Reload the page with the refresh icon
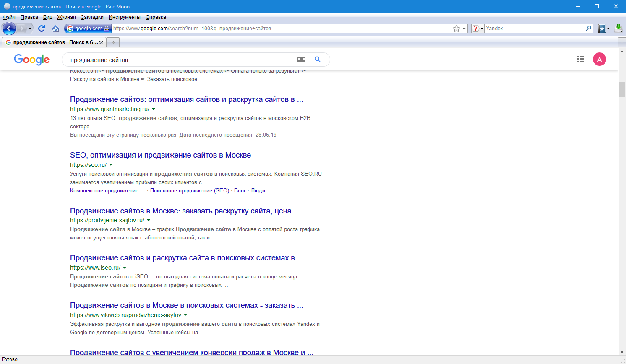The image size is (626, 364). click(42, 29)
